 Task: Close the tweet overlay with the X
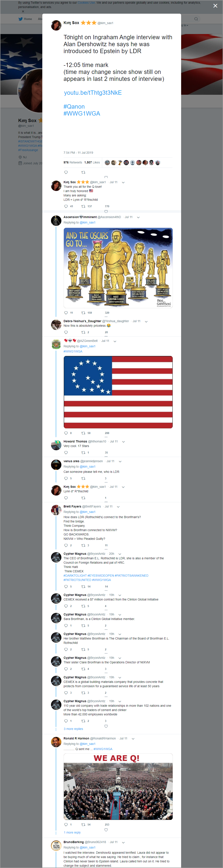(x=215, y=6)
